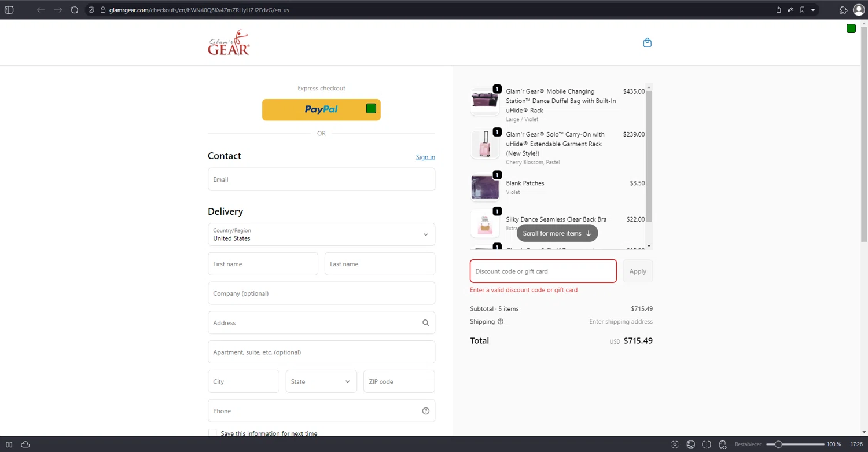The height and width of the screenshot is (452, 868).
Task: Open tracking protection shield icon
Action: pos(91,10)
